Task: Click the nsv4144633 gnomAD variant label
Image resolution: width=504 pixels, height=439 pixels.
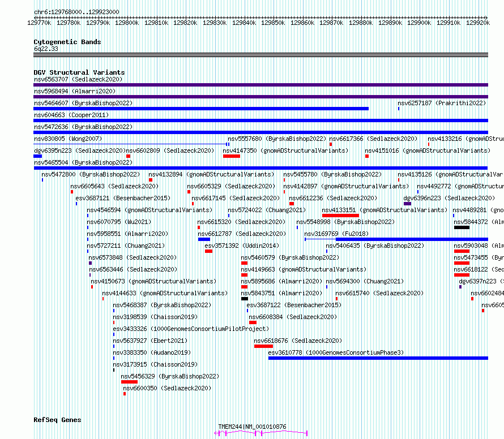Action: point(165,293)
